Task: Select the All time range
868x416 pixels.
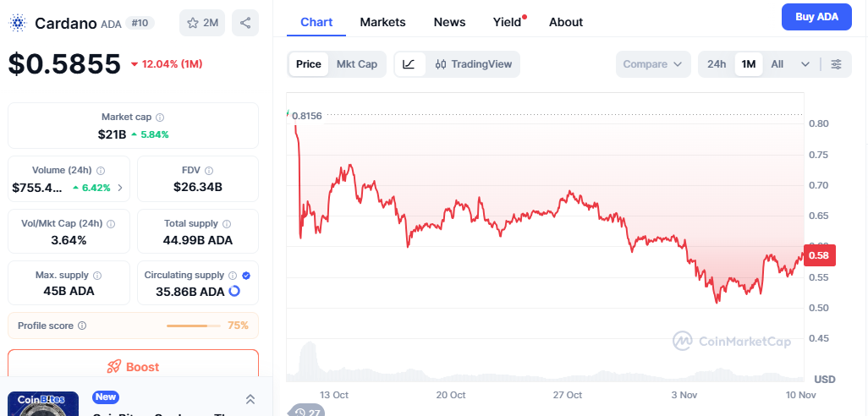Action: (x=777, y=64)
